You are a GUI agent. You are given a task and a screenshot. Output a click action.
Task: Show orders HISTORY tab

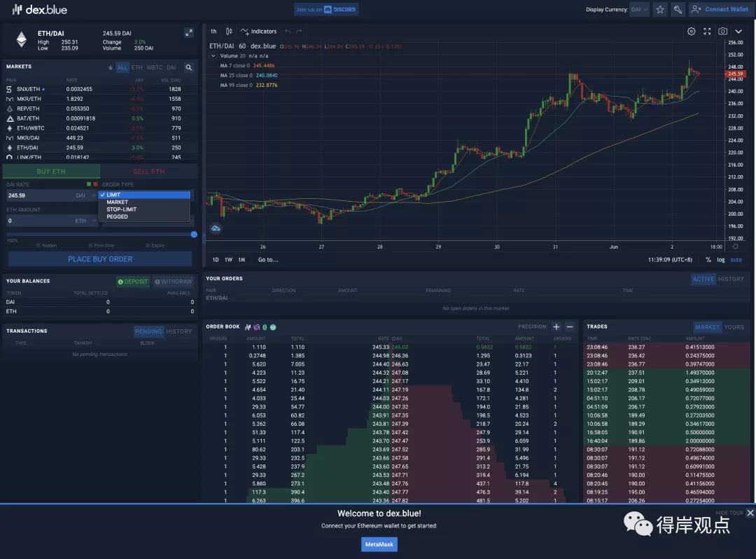pyautogui.click(x=731, y=279)
